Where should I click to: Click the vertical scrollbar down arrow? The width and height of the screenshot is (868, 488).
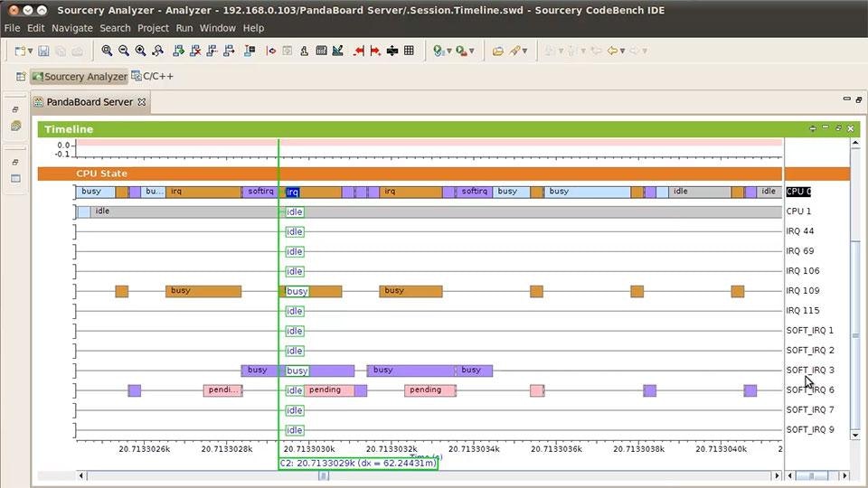click(855, 436)
